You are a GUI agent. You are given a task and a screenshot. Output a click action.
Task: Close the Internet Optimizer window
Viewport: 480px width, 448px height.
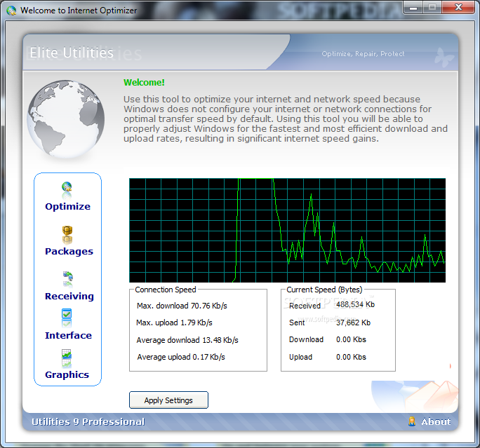[x=458, y=7]
